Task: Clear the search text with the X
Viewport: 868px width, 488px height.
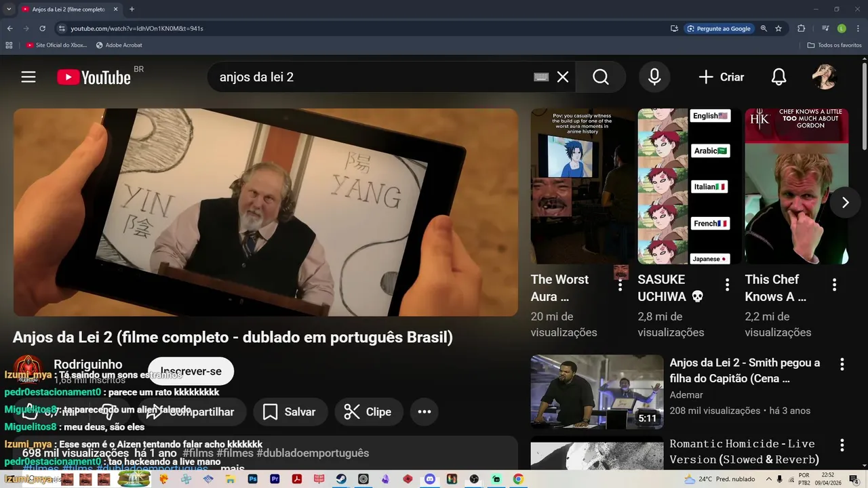Action: [563, 77]
